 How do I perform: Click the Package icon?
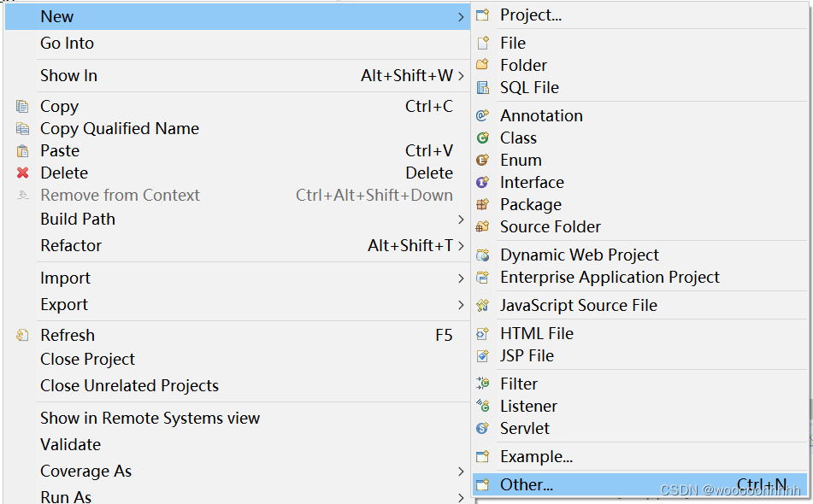(483, 205)
